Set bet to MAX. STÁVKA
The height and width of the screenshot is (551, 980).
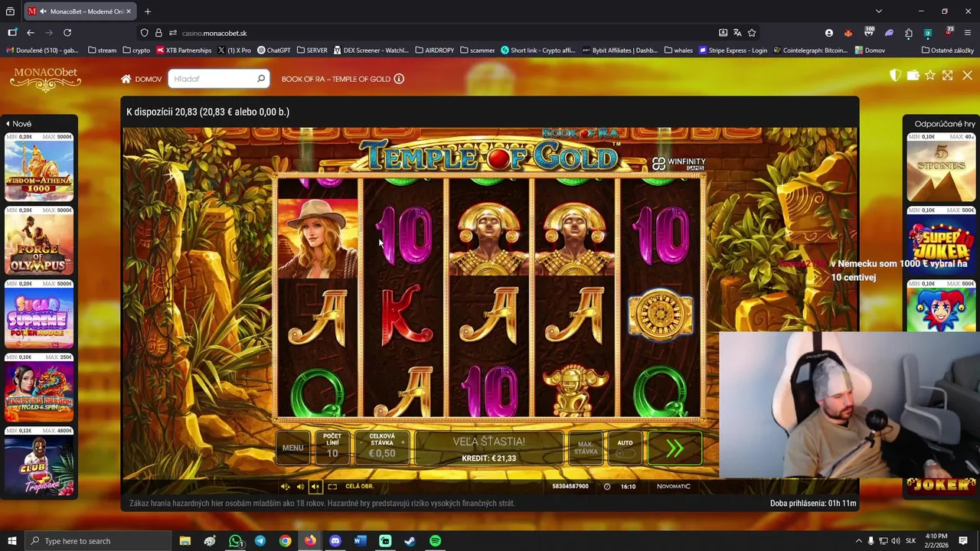586,448
